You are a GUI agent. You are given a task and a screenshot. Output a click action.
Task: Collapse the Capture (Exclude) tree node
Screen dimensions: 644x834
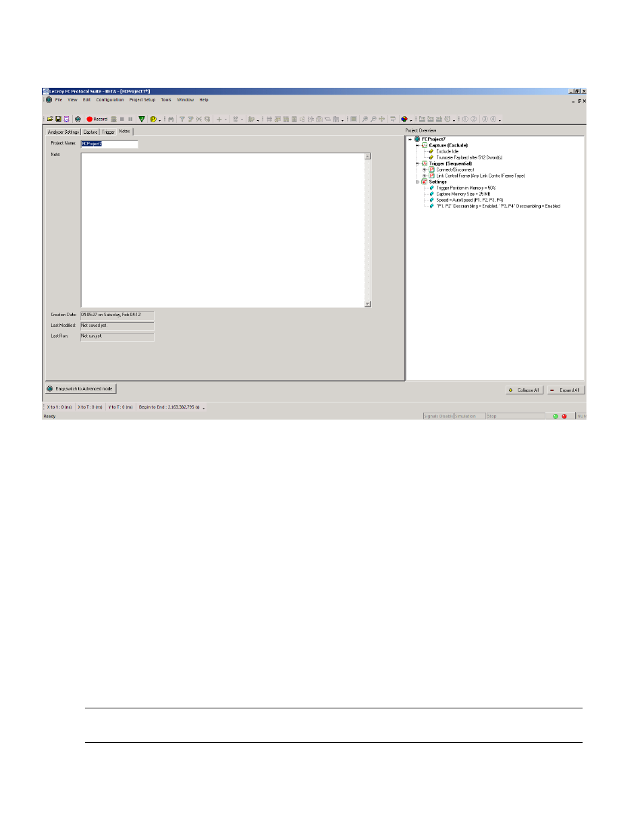tap(417, 145)
